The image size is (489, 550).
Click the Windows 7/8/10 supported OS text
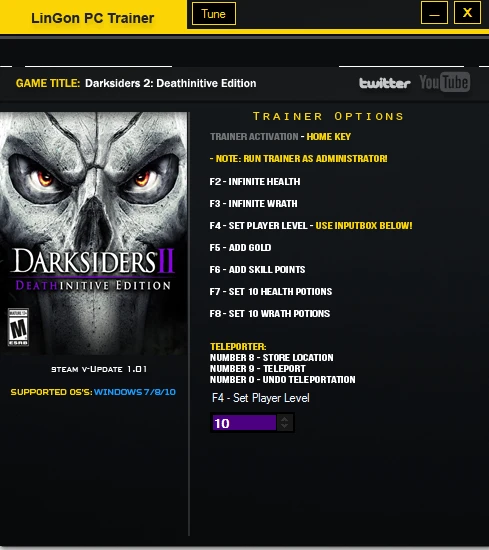(135, 392)
